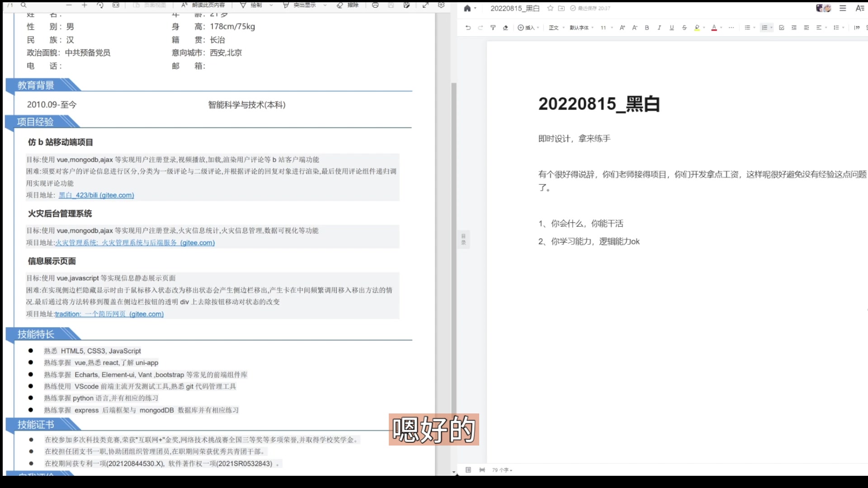Toggle numbered list
Image resolution: width=868 pixels, height=488 pixels.
(x=764, y=28)
